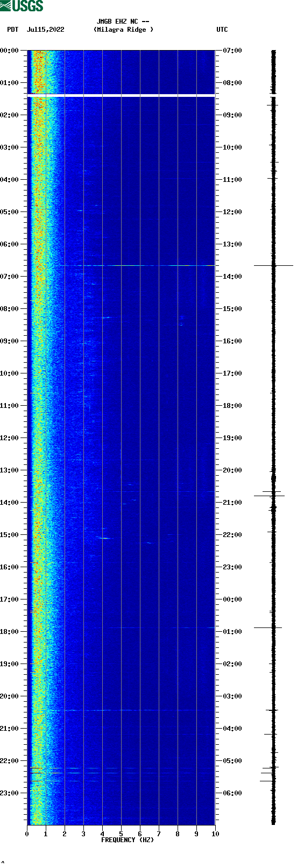297x868 pixels.
Task: Click the bright 4 Hz spot near 15:00 PDT
Action: click(104, 538)
